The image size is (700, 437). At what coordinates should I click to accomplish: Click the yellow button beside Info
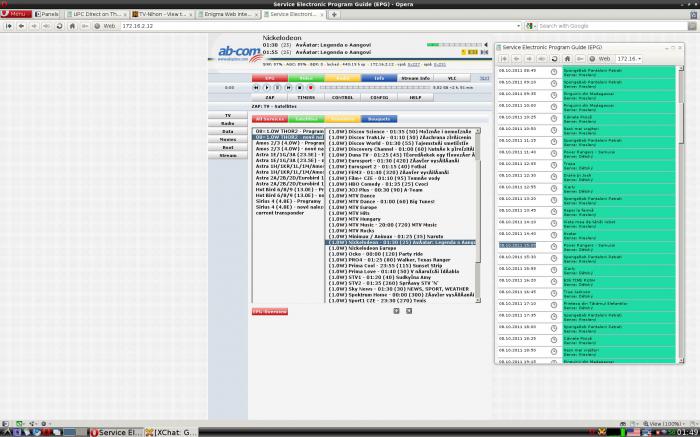pos(342,78)
